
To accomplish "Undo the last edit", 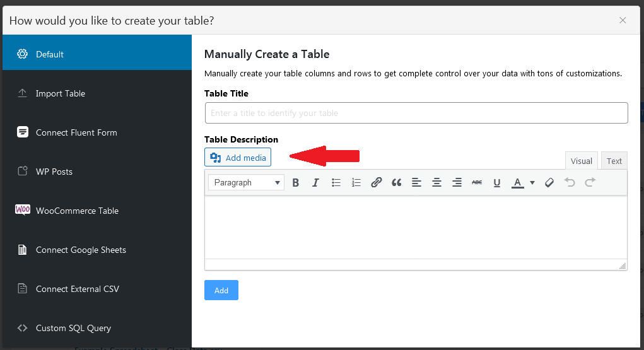I will point(570,182).
